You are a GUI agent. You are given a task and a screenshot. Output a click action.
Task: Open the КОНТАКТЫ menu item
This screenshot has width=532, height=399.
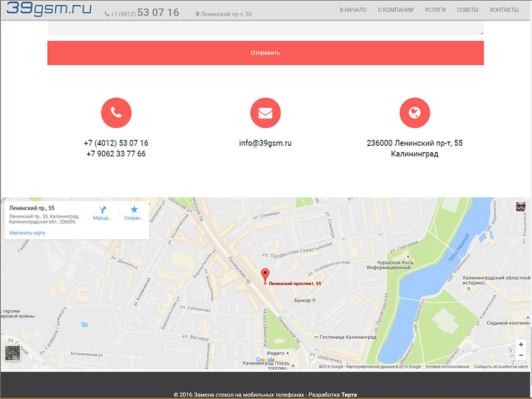[x=504, y=10]
